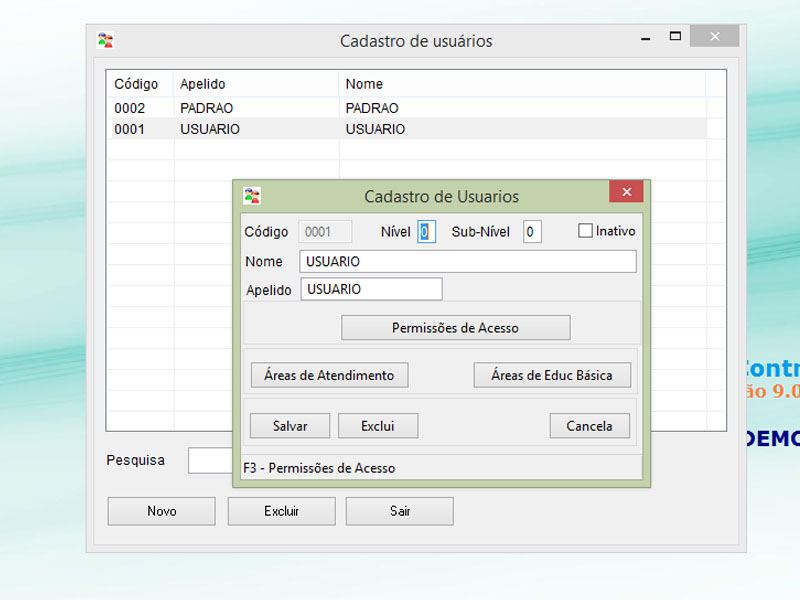
Task: Open Áreas de Educ Básica
Action: click(x=551, y=376)
